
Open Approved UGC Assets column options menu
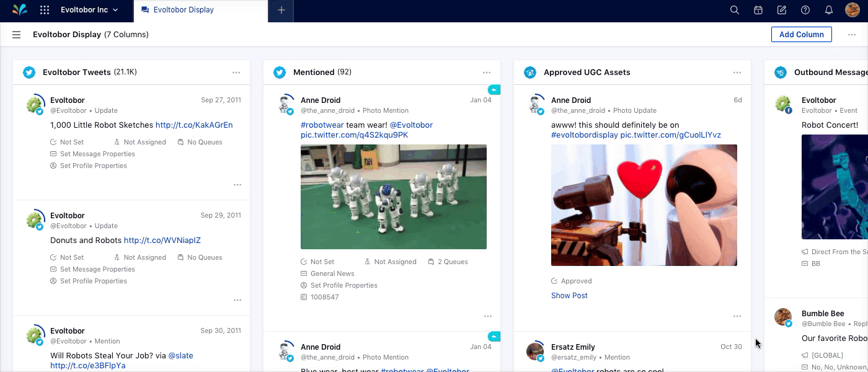coord(737,73)
